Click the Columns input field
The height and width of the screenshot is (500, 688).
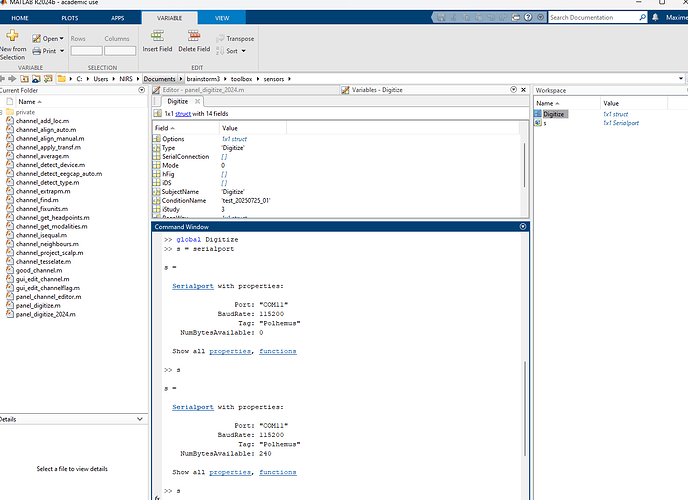tap(120, 51)
